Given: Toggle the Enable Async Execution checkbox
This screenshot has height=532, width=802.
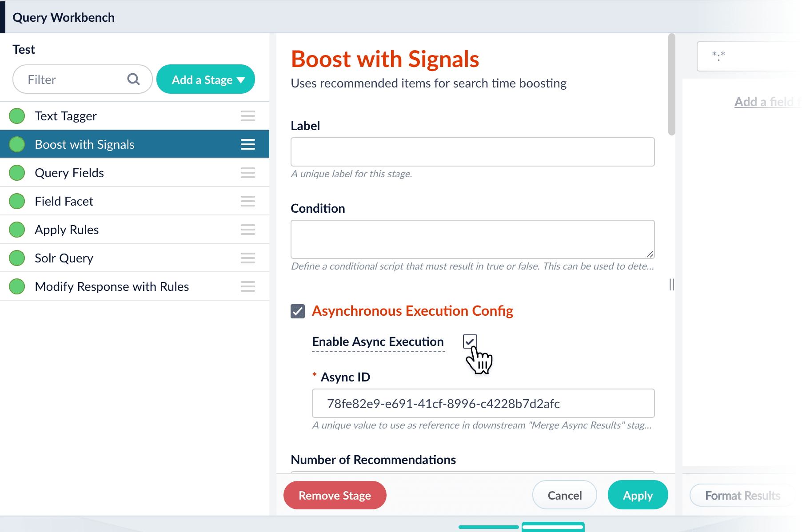Looking at the screenshot, I should pyautogui.click(x=470, y=341).
